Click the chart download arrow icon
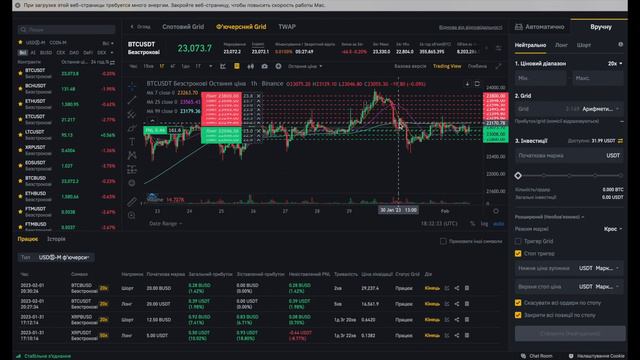The image size is (640, 360). pyautogui.click(x=467, y=84)
